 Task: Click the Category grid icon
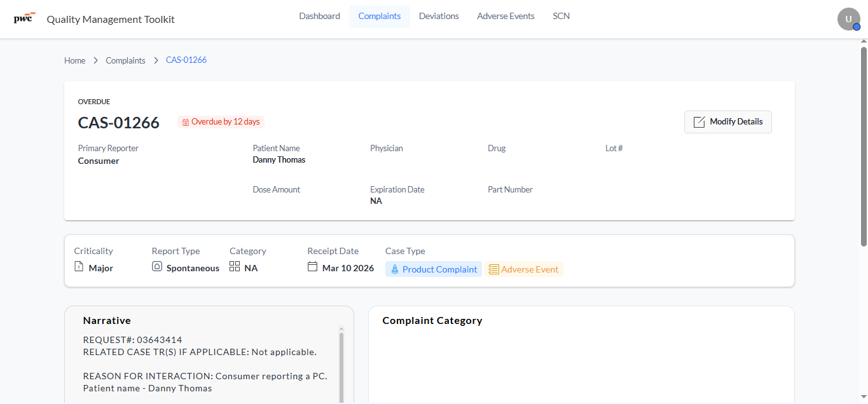point(235,266)
